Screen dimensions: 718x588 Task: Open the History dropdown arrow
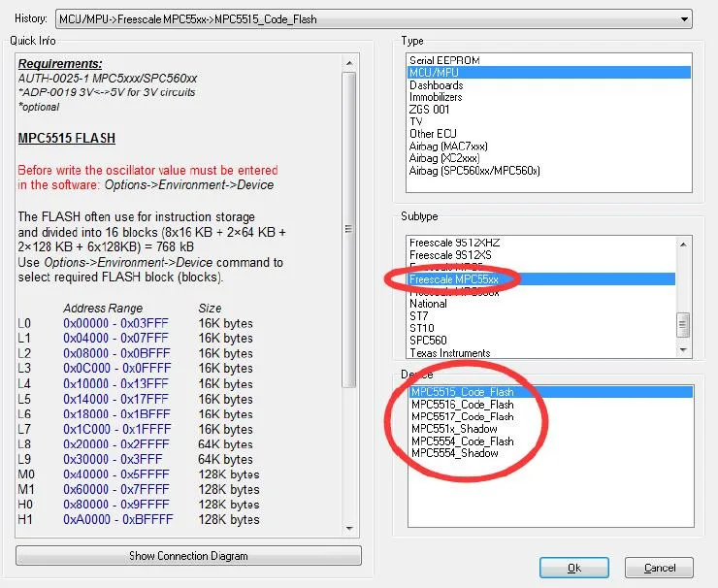point(684,19)
